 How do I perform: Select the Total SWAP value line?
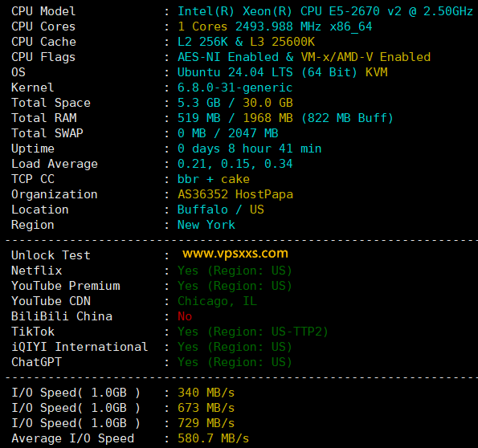tap(228, 133)
